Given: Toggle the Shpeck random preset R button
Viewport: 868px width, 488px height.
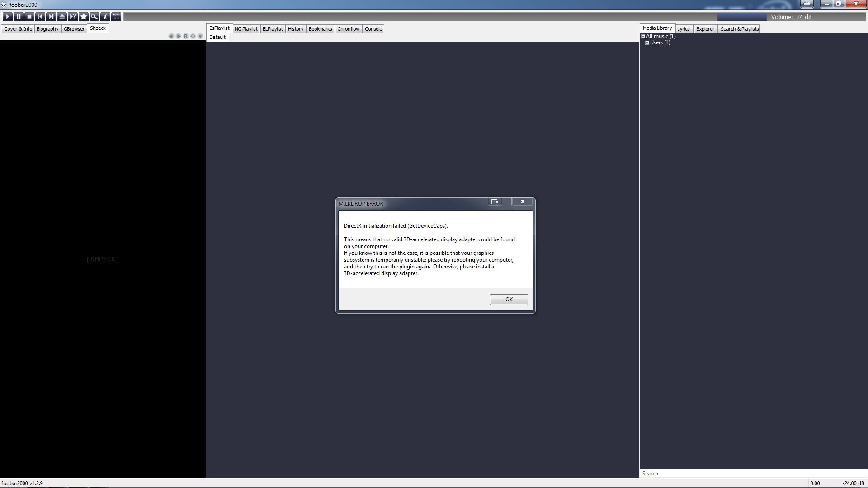Looking at the screenshot, I should 186,36.
